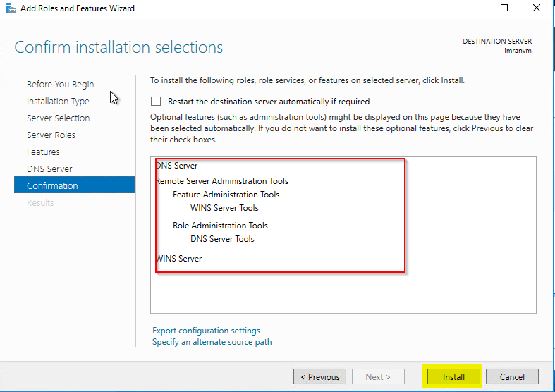Click Export configuration settings link

(x=206, y=331)
